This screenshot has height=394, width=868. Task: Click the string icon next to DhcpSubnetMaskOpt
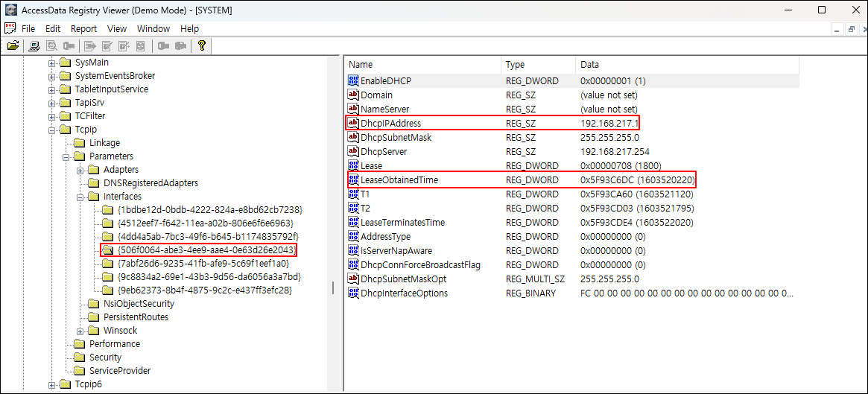click(x=353, y=279)
